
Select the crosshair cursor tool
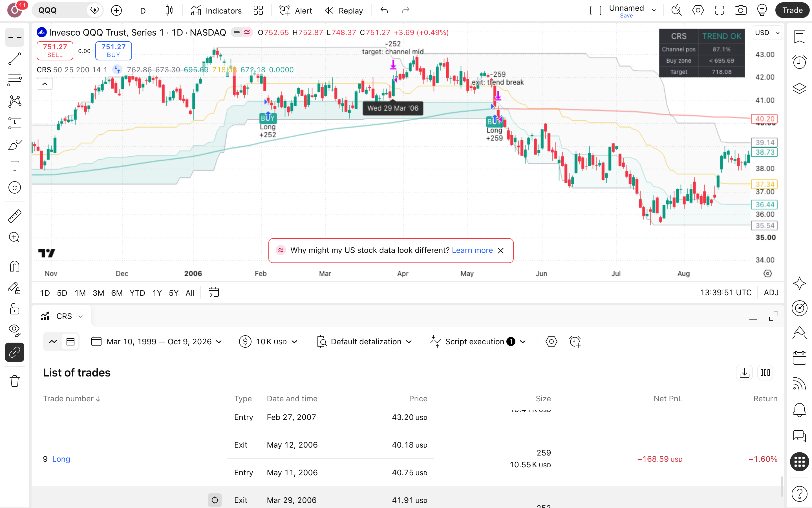(x=15, y=37)
